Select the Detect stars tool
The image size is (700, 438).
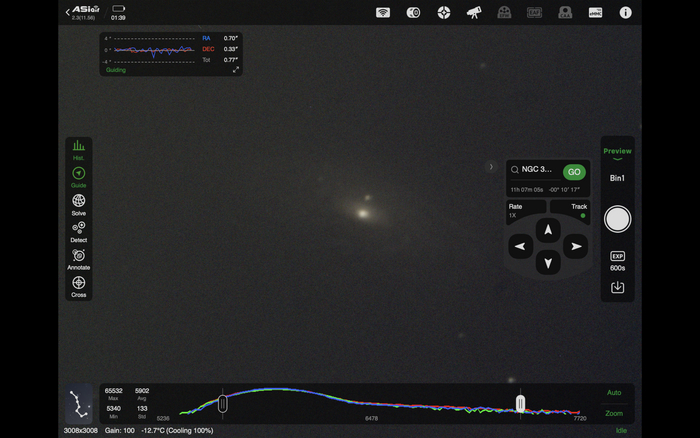(x=78, y=231)
